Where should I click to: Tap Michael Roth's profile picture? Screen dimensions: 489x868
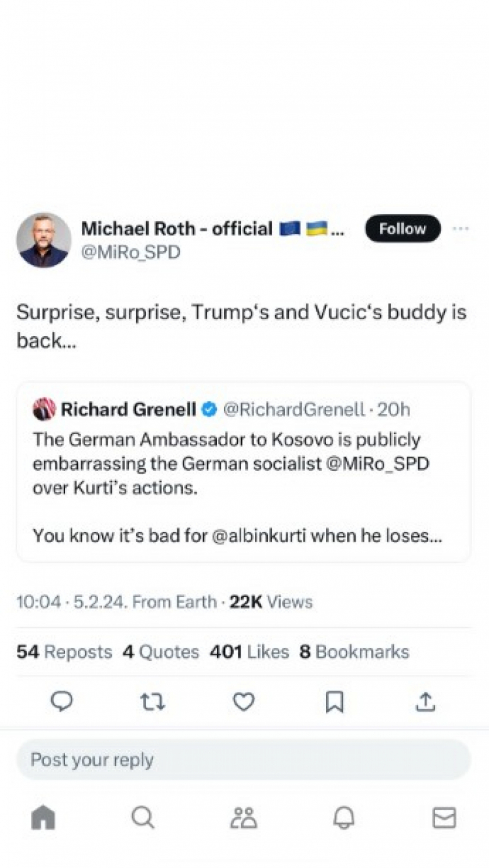click(43, 240)
